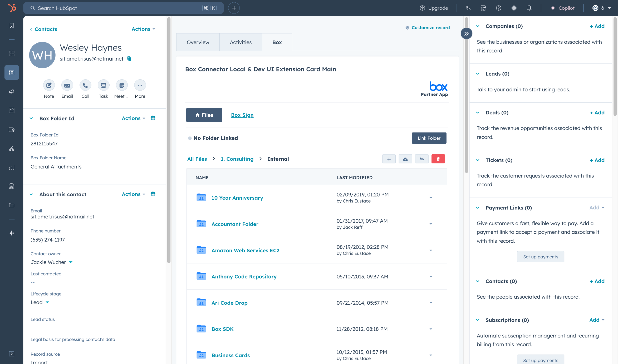Click the Search HubSpot field

tap(118, 8)
